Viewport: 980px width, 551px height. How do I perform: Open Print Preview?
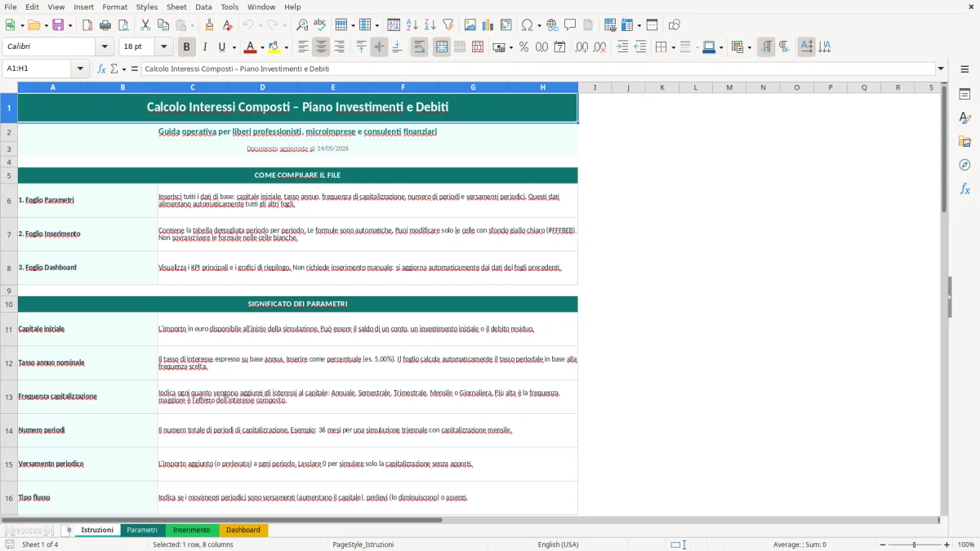(123, 25)
